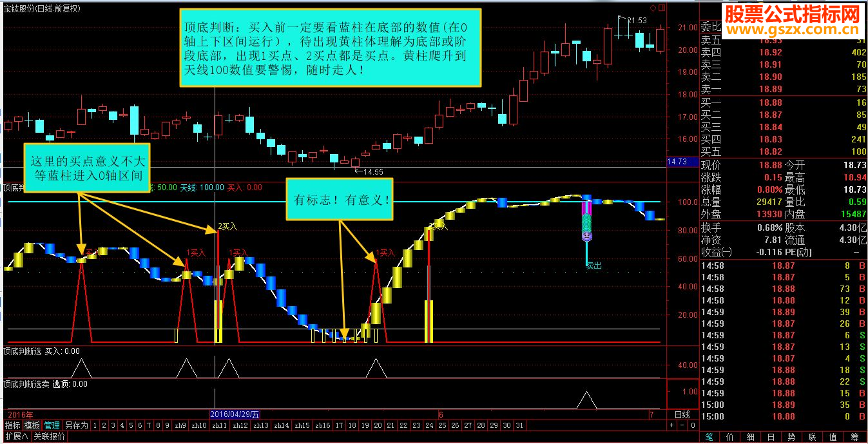Screen dimensions: 868x444
Task: Click the split-window square icon at top right
Action: (x=662, y=8)
